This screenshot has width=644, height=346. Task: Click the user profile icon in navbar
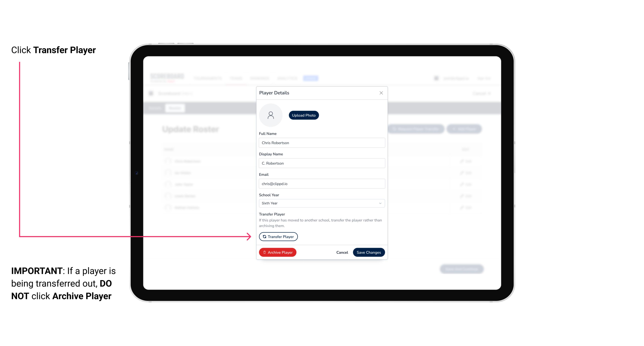437,78
